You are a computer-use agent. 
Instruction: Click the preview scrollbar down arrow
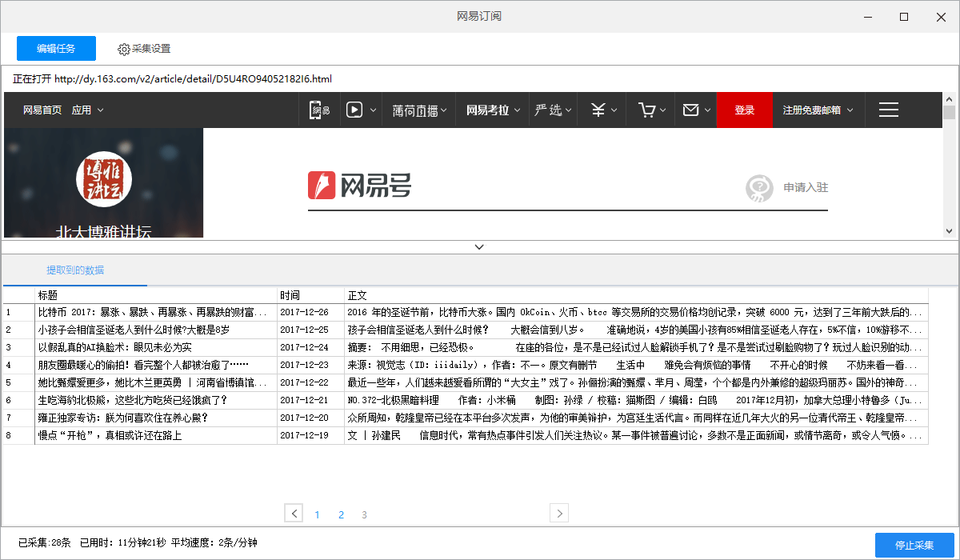950,231
